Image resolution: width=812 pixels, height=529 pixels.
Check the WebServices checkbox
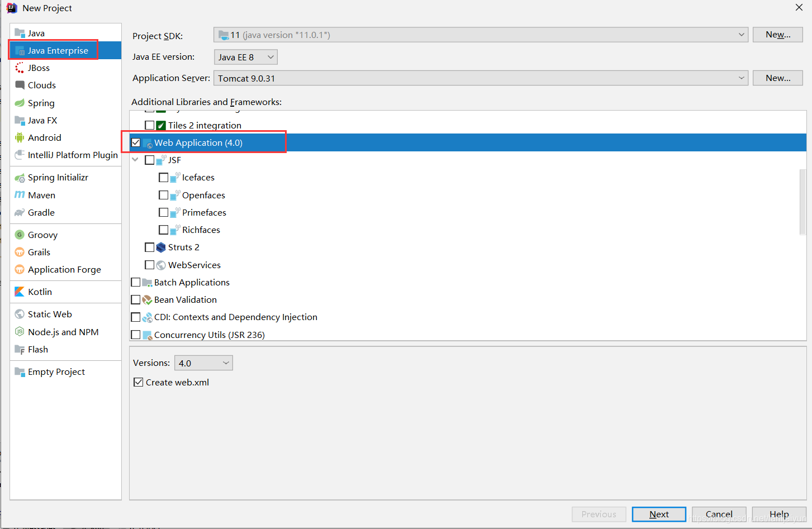(150, 265)
